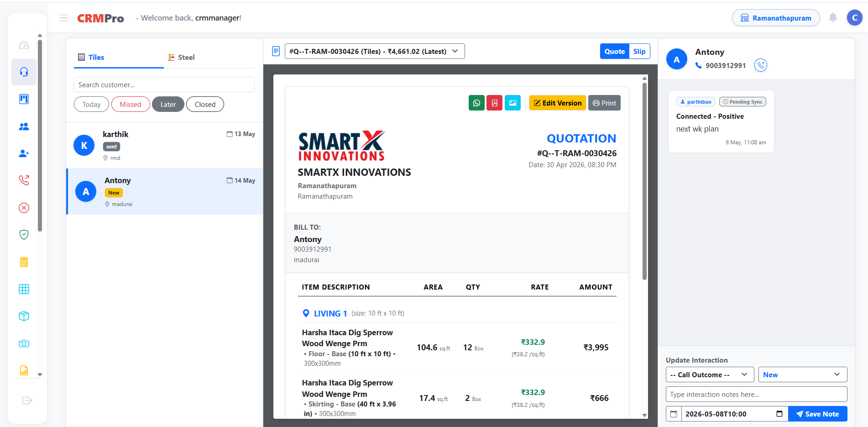Toggle the Today filter
868x427 pixels.
click(91, 104)
